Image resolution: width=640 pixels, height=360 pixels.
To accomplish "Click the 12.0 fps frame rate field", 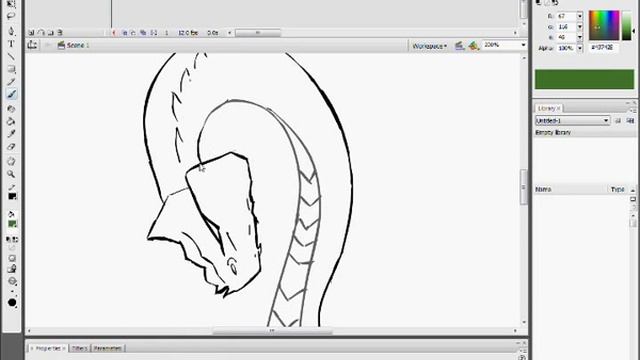I will [x=188, y=33].
